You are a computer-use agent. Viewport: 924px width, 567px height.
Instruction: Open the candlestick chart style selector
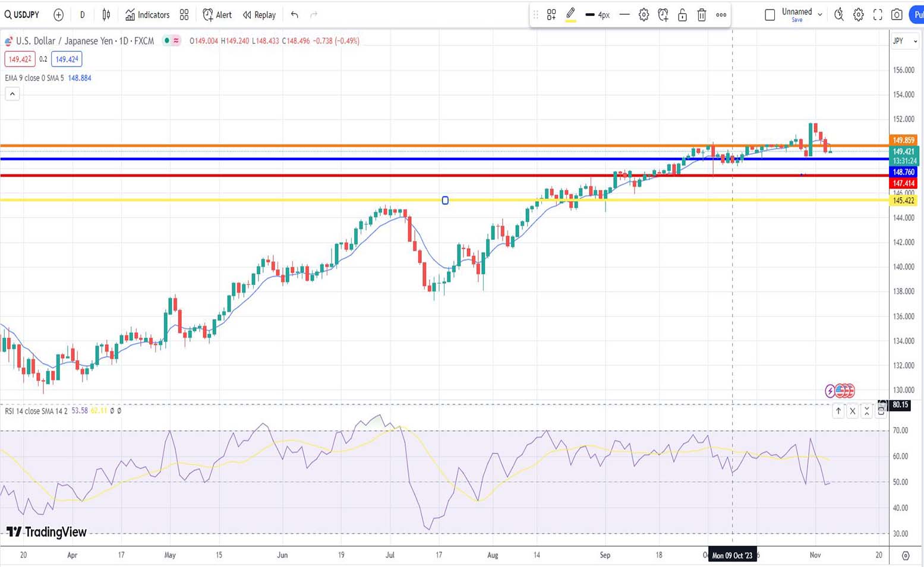click(106, 15)
